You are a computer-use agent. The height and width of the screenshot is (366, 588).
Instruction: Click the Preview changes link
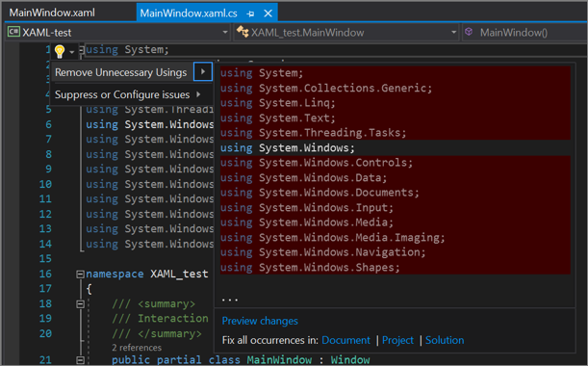[x=260, y=321]
